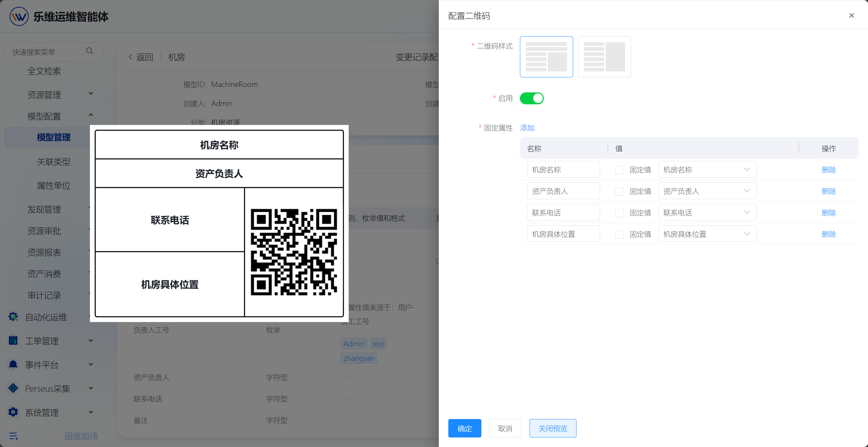Click the 机房具体位置 name input field
The width and height of the screenshot is (868, 447).
point(563,234)
